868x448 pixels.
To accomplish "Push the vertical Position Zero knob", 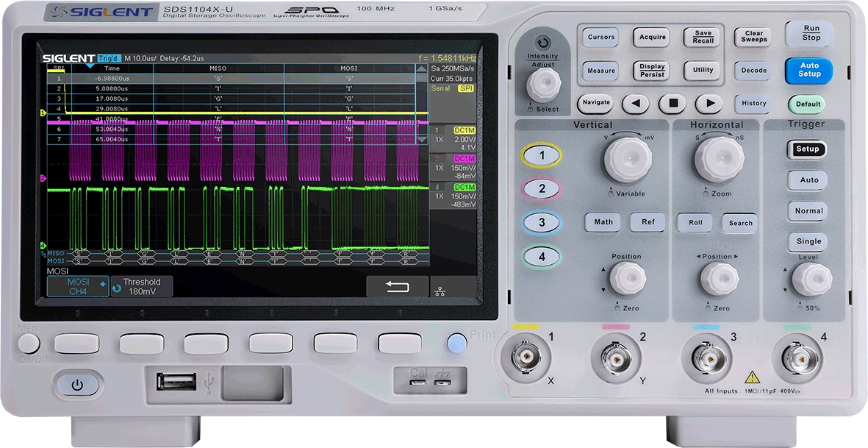I will click(628, 279).
